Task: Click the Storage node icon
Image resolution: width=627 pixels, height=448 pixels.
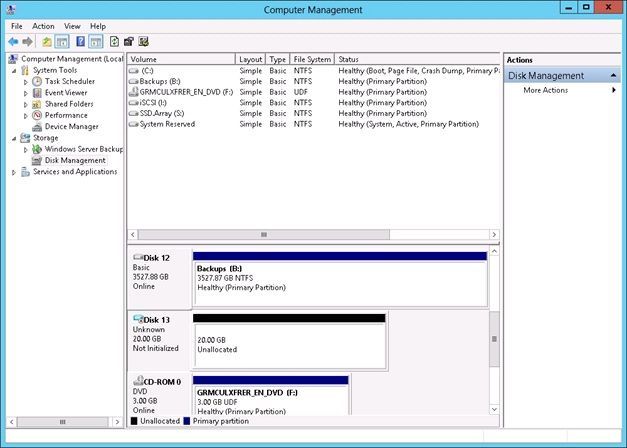Action: 25,138
